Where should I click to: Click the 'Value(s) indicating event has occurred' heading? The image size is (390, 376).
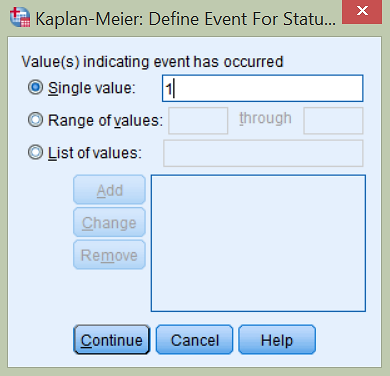(152, 62)
